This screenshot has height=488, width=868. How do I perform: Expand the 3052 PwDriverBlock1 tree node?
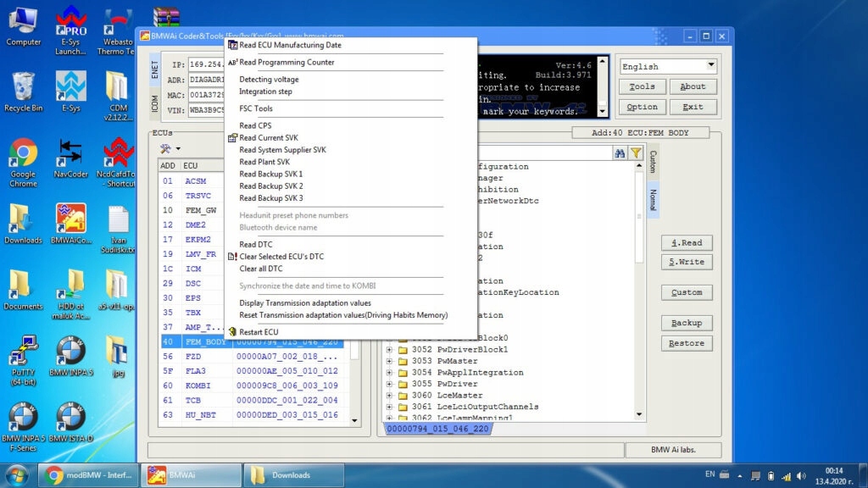[x=390, y=350]
